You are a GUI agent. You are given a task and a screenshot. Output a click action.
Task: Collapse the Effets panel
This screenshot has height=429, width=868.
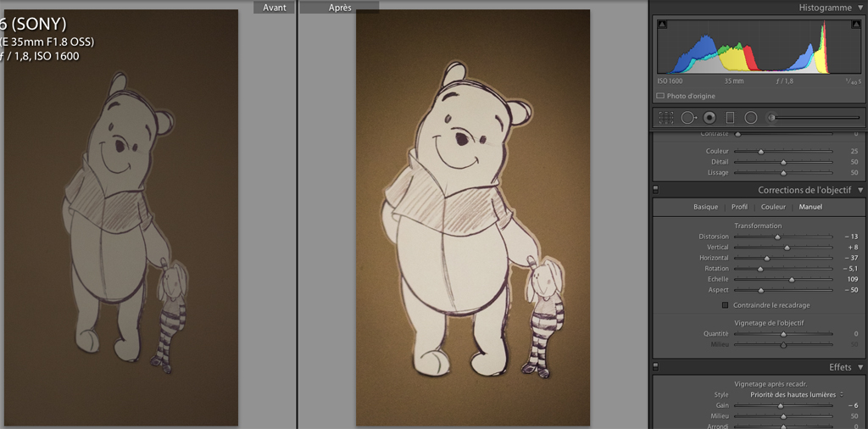point(860,367)
